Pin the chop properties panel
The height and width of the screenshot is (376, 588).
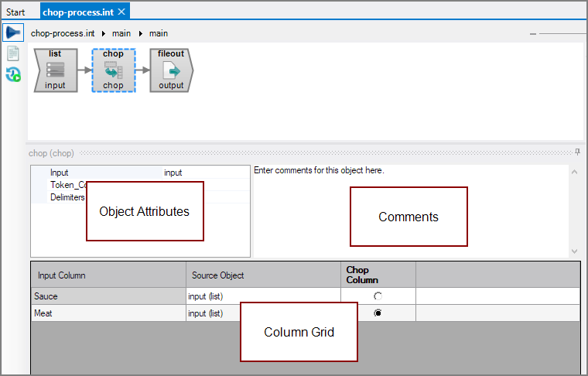[x=577, y=152]
